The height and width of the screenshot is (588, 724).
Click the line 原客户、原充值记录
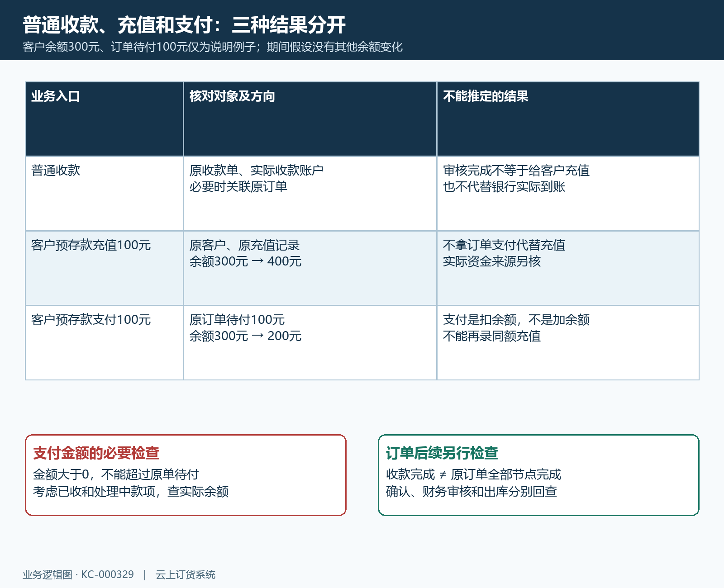(x=244, y=245)
